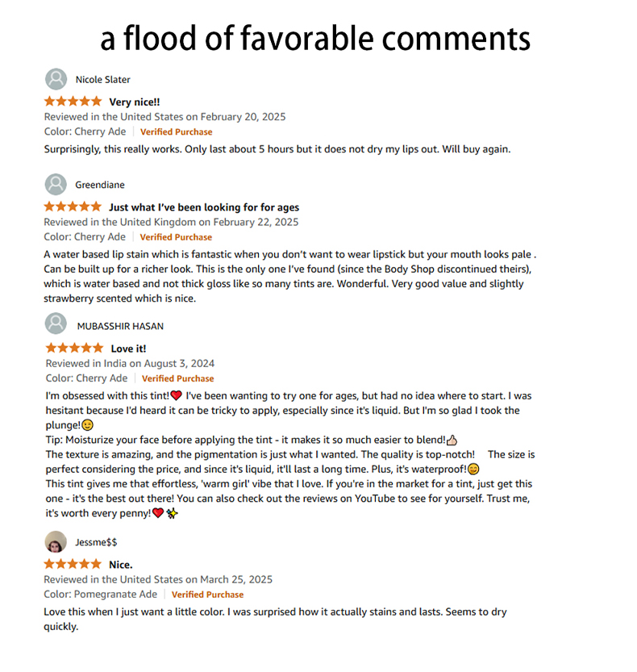Click the Greendiane reviewer name
637x672 pixels.
[100, 186]
